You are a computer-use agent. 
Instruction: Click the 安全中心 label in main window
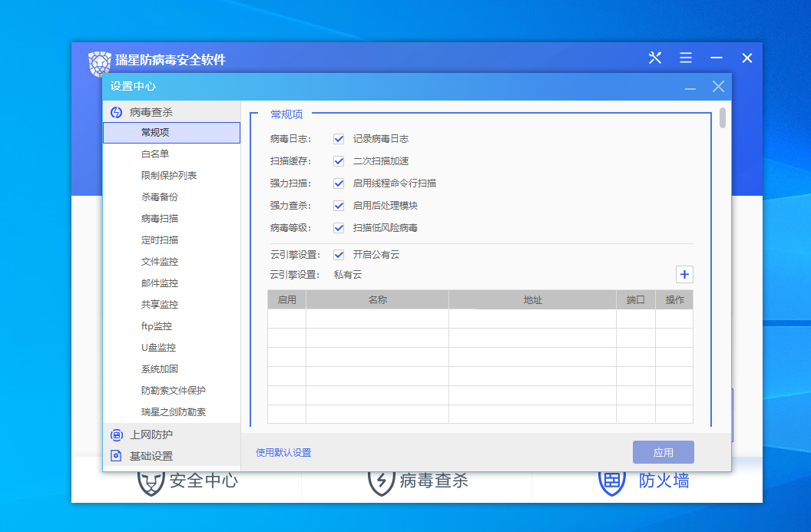(204, 481)
